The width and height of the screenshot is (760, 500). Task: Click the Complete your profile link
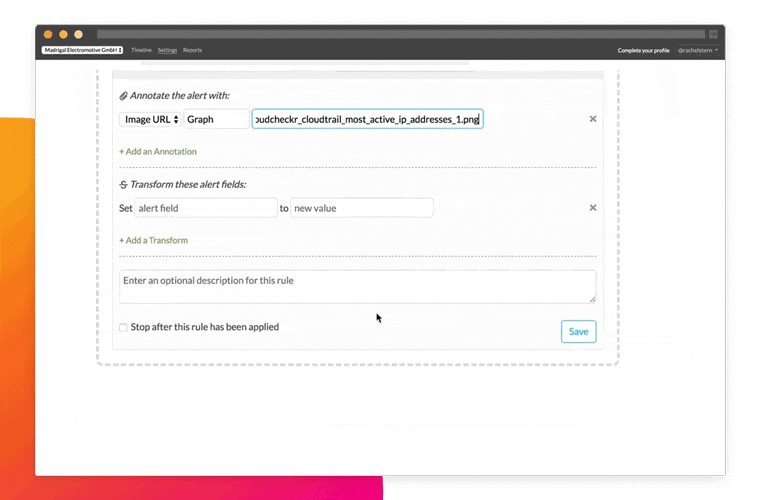coord(643,50)
